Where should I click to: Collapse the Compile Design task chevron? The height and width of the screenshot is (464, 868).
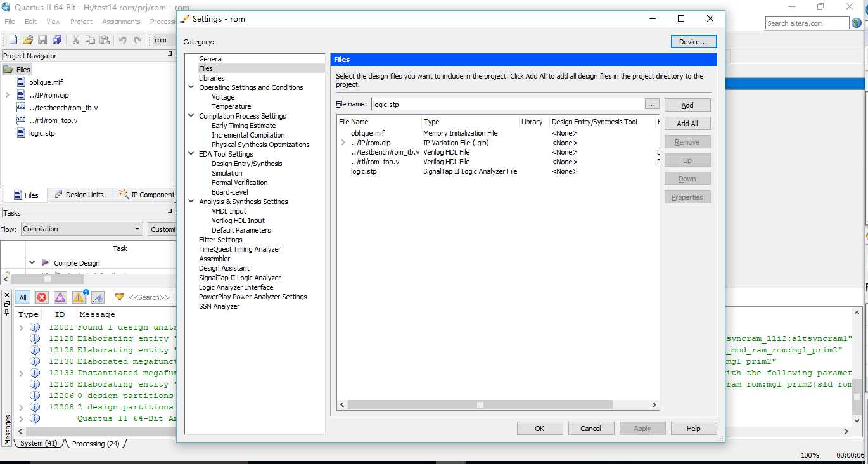pos(32,262)
